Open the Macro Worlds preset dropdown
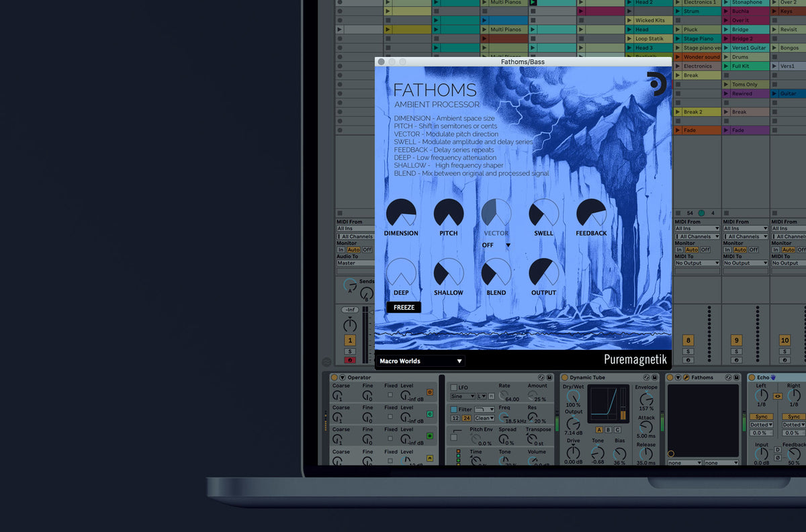This screenshot has height=532, width=806. point(420,361)
